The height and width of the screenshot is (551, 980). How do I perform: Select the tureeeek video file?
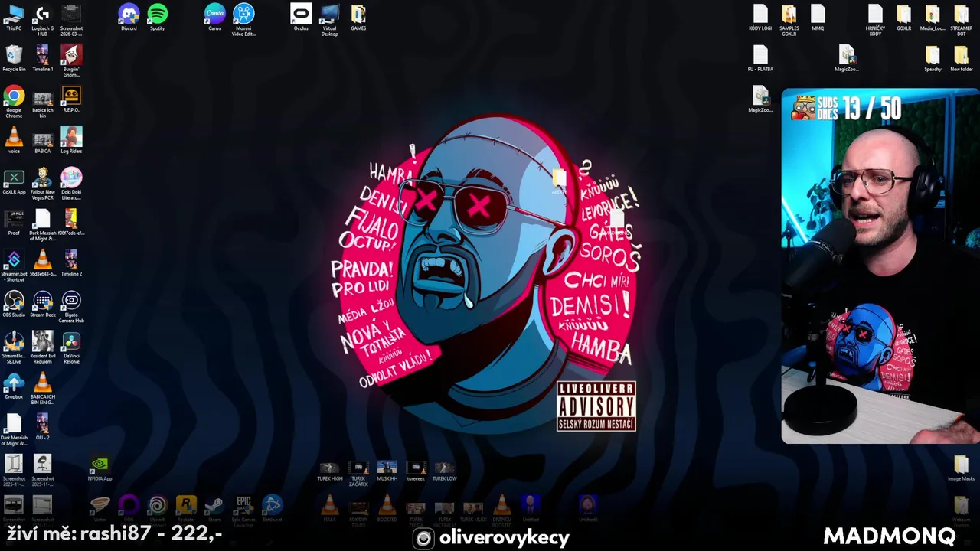pyautogui.click(x=416, y=471)
